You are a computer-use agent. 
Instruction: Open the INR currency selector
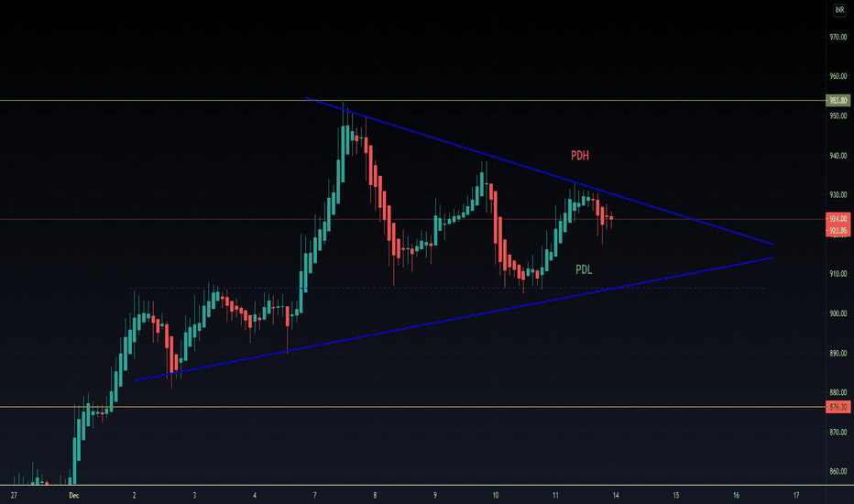[839, 10]
